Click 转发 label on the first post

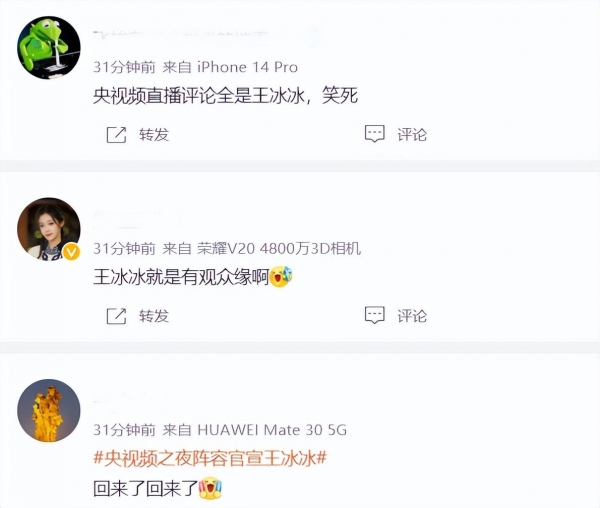click(x=154, y=135)
